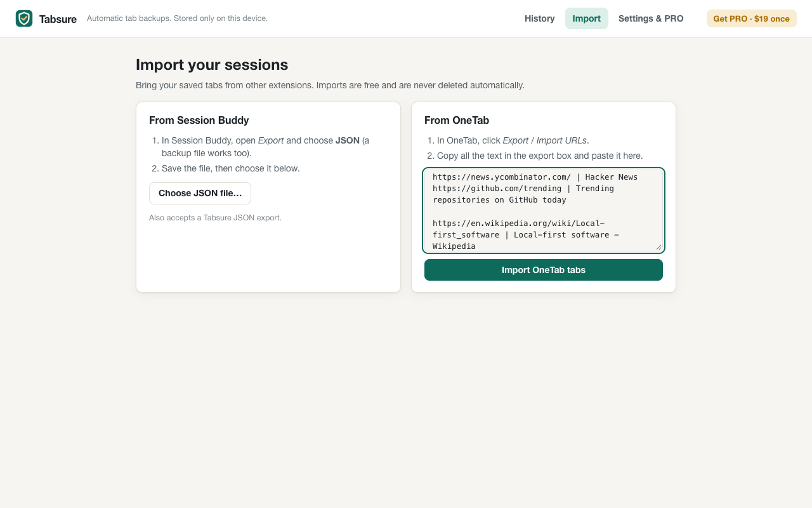Click 'Bring your saved tabs' description text
Image resolution: width=812 pixels, height=508 pixels.
[x=330, y=85]
